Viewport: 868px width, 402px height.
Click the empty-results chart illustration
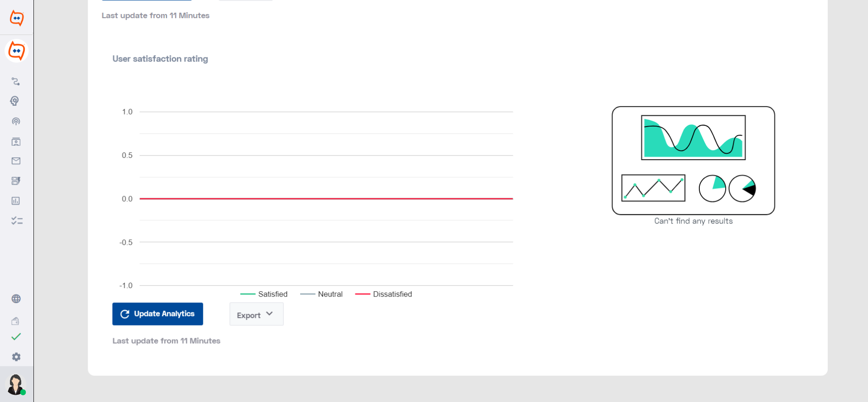click(x=693, y=161)
